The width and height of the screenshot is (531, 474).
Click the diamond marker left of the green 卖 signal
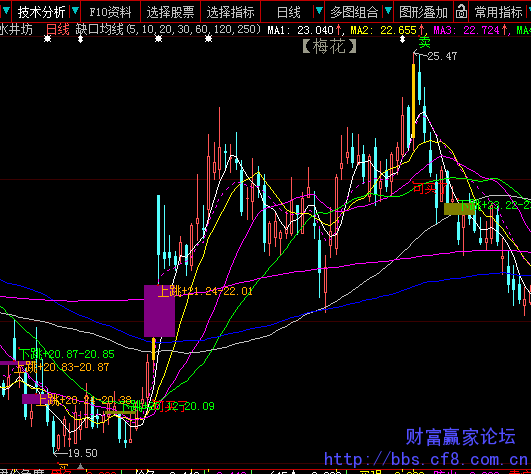click(402, 39)
